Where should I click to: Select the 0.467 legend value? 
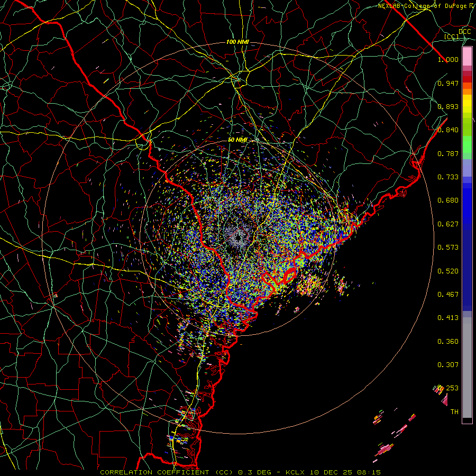click(x=448, y=295)
